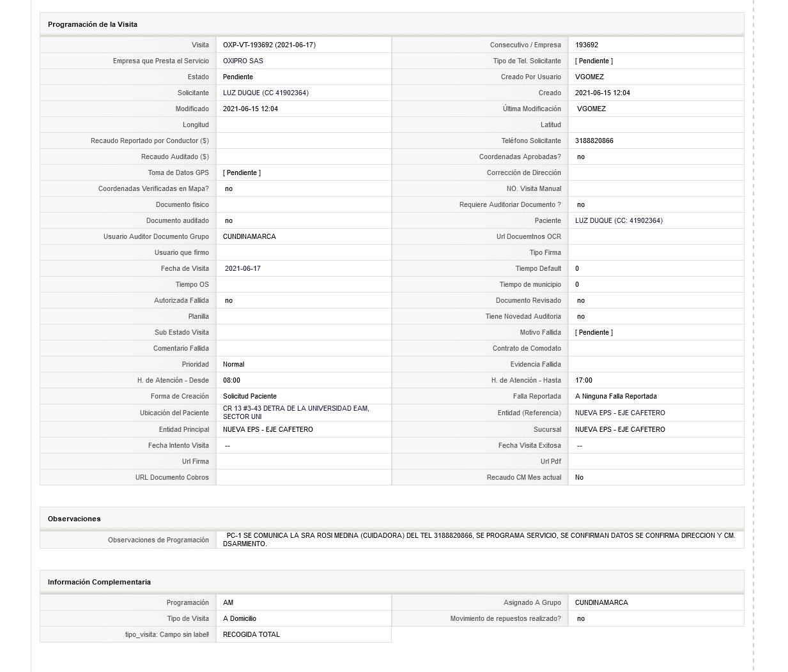
Task: Select the Modificado date 2021-06-15 12:04
Action: 251,109
